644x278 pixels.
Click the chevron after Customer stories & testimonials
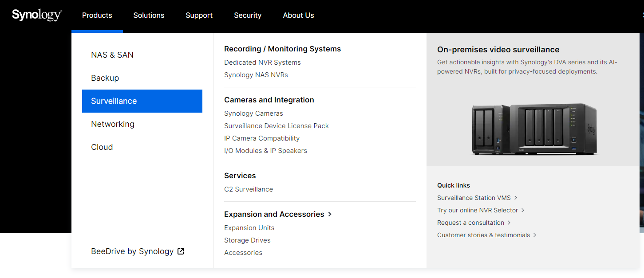click(535, 235)
